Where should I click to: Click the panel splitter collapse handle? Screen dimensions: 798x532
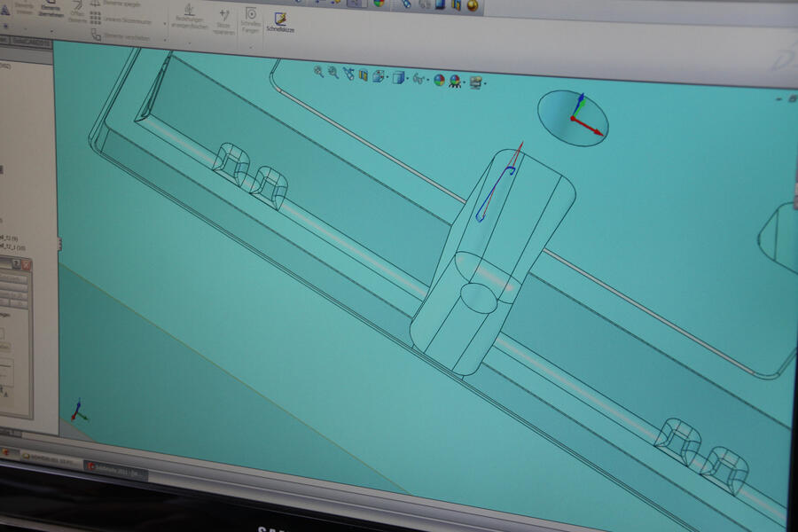59,245
